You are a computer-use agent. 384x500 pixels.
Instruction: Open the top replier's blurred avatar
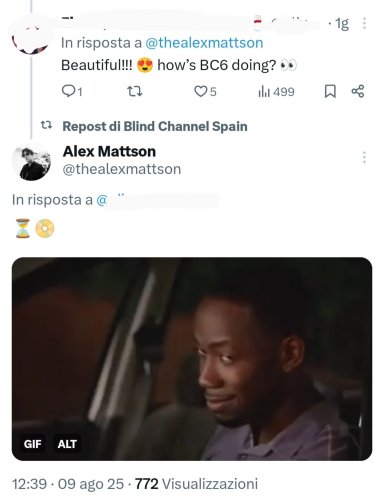tap(31, 37)
